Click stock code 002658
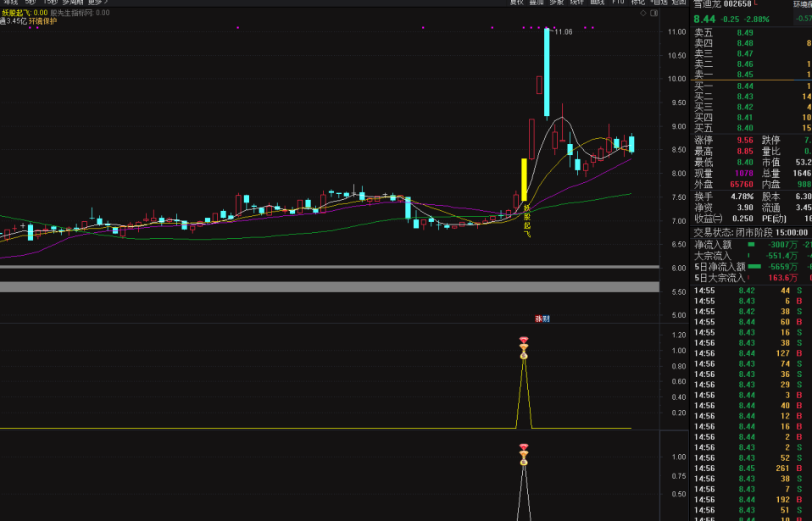812x521 pixels. (x=737, y=4)
